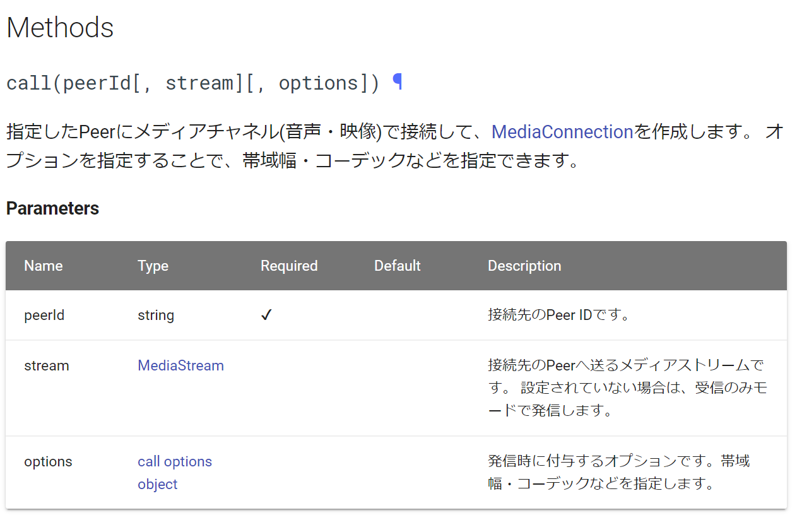This screenshot has width=797, height=532.
Task: Click the checkmark in peerId Required cell
Action: click(x=266, y=315)
